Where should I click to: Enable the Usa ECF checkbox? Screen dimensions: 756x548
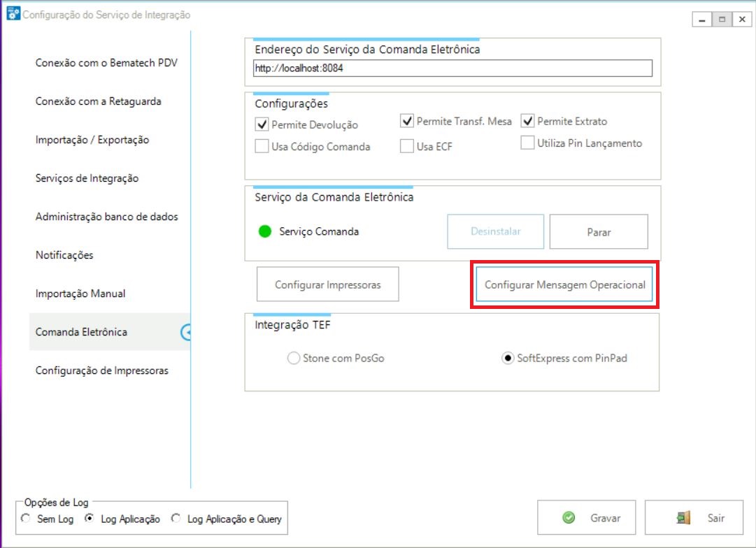[x=407, y=146]
